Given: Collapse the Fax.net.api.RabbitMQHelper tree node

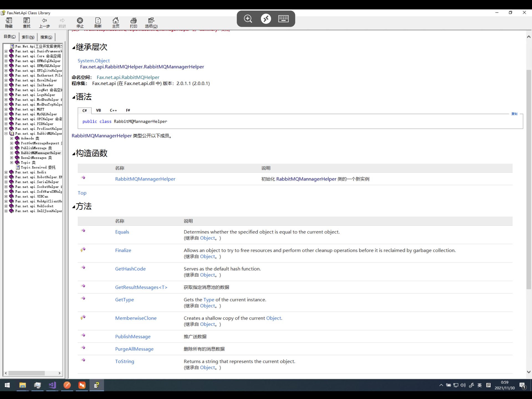Looking at the screenshot, I should tap(6, 134).
